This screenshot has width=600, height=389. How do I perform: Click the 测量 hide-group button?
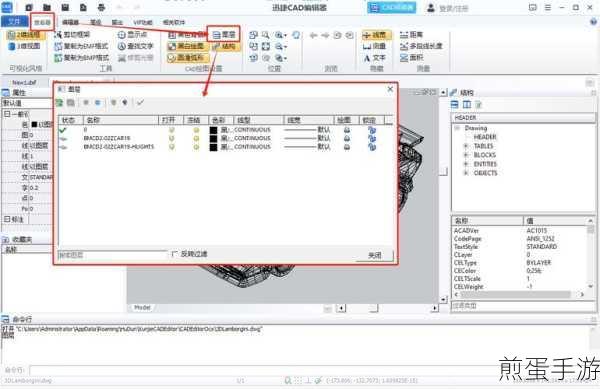point(375,46)
